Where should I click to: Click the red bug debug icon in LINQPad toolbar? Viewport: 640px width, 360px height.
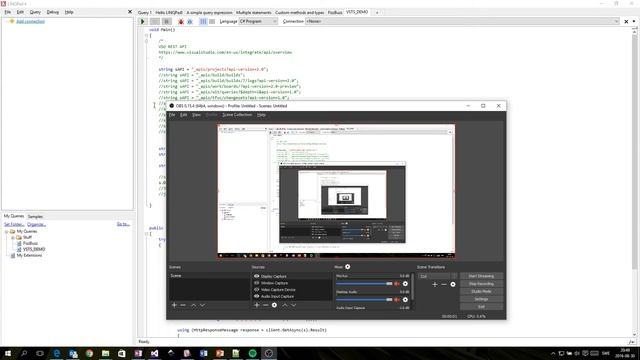point(181,22)
